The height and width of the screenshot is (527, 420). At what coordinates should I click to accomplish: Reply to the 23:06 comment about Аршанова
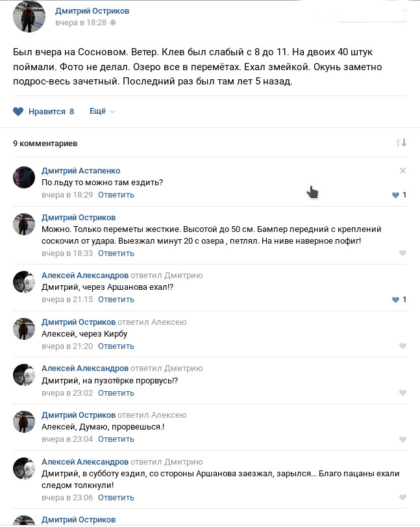116,497
